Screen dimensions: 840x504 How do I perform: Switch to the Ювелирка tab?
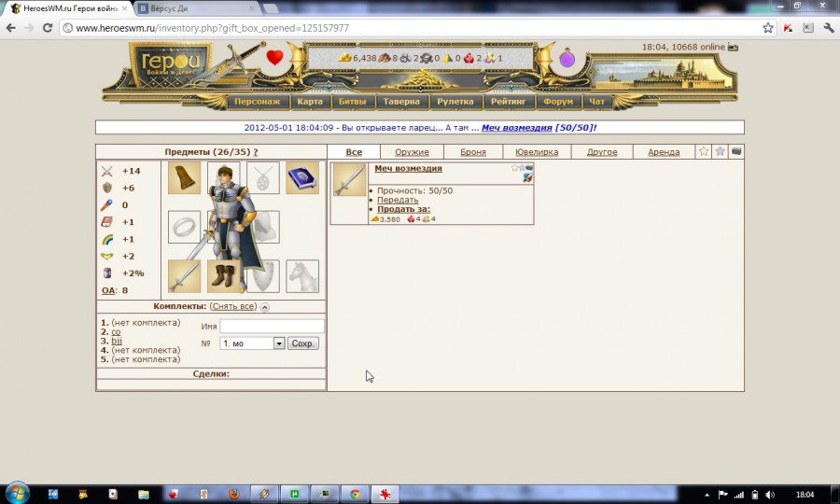[x=537, y=152]
